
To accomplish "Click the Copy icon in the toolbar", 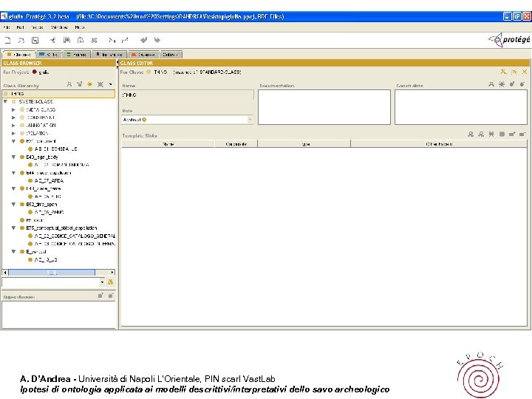I will pos(66,40).
